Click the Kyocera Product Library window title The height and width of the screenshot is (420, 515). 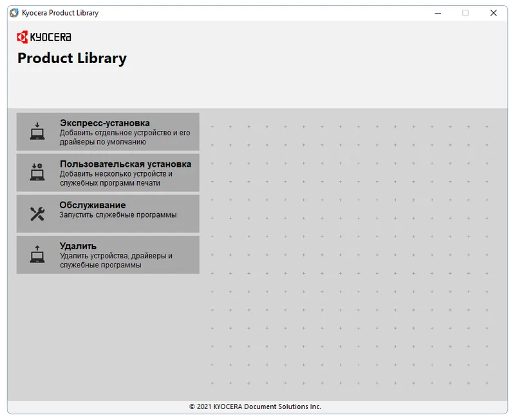pyautogui.click(x=60, y=13)
